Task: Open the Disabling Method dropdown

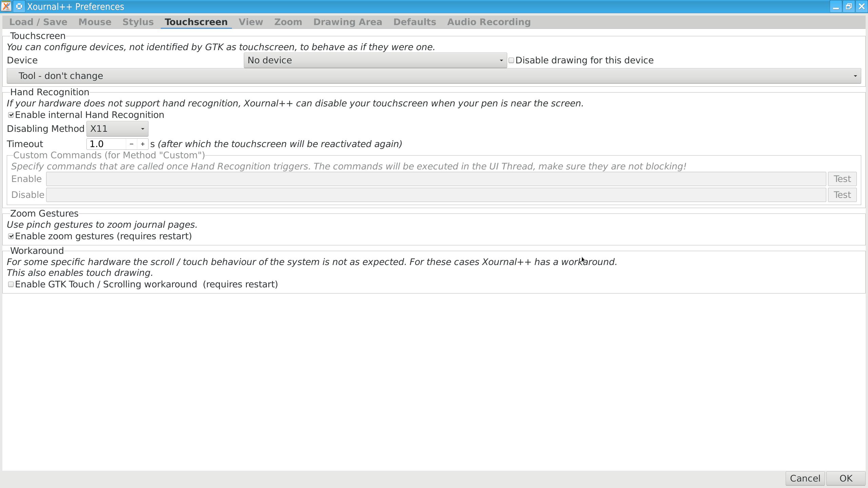Action: [117, 128]
